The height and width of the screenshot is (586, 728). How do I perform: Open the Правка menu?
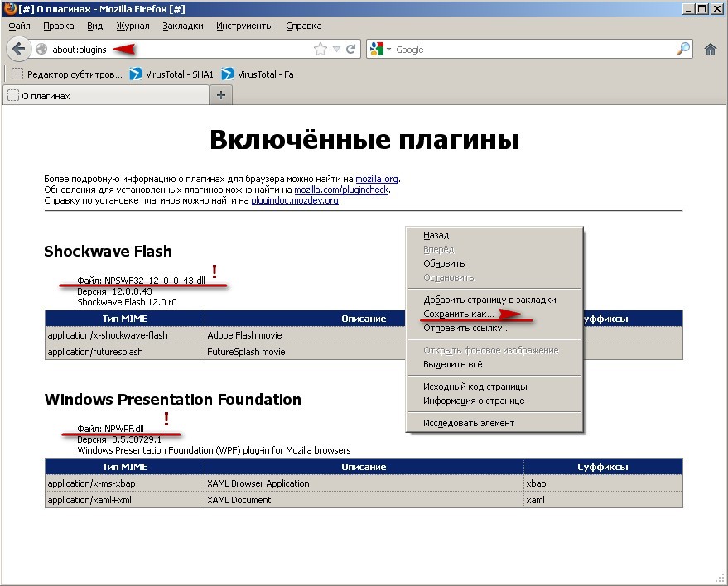click(59, 26)
